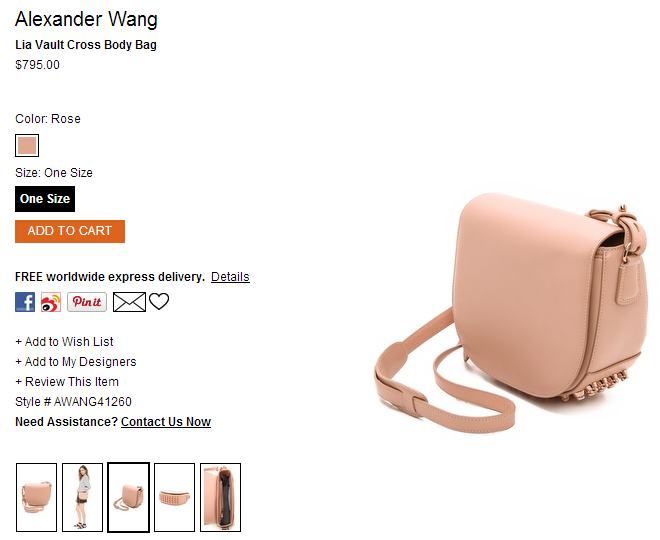
Task: Add the bag to cart
Action: point(70,231)
